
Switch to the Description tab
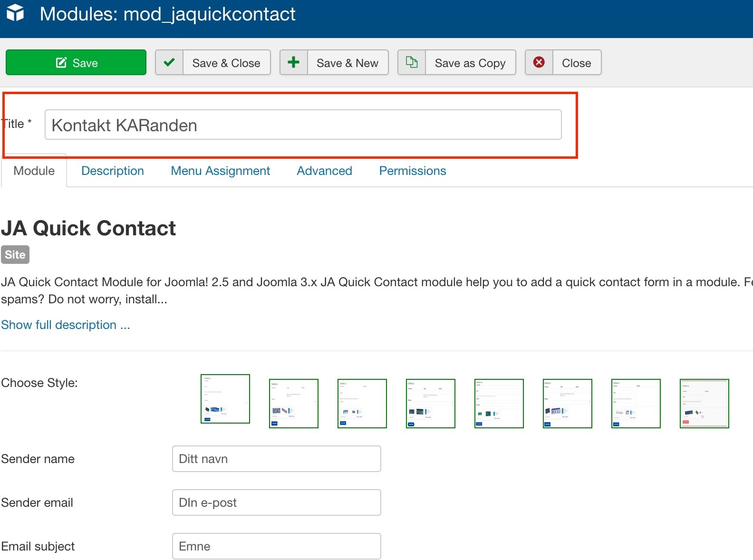(113, 171)
